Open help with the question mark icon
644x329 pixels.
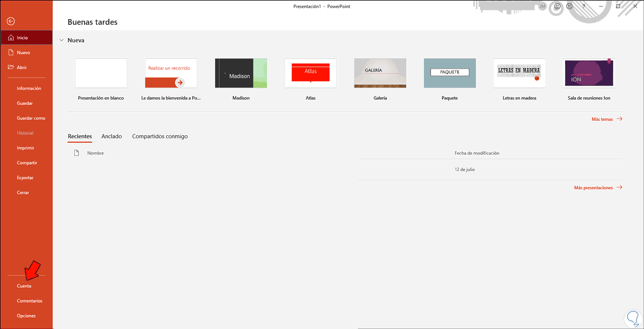583,6
